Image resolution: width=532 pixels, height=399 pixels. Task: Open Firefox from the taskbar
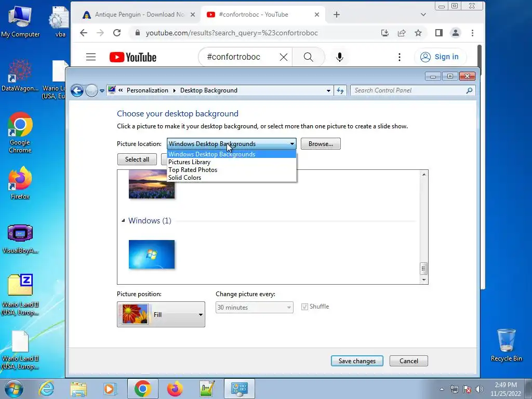point(175,389)
